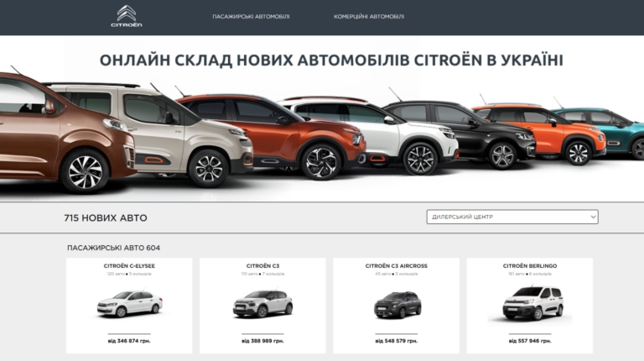Select the Citroën C-Elysee car image
644x361 pixels.
click(x=129, y=304)
